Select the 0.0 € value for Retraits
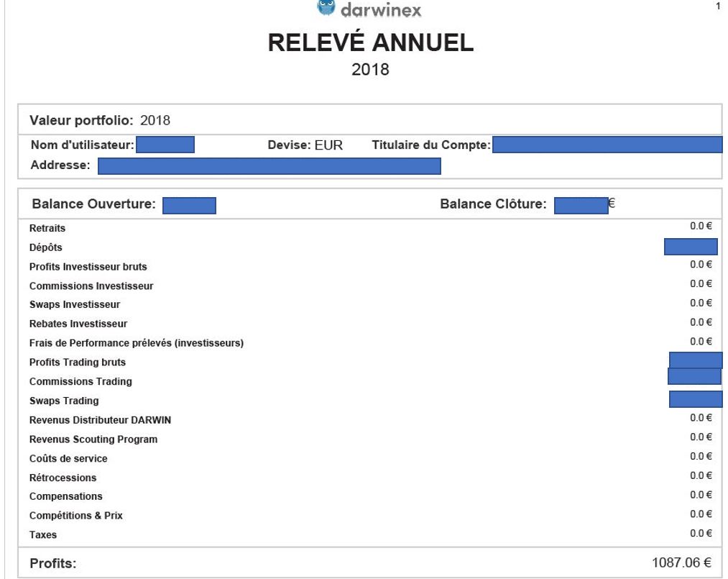Screen dimensions: 728x579 pos(701,226)
